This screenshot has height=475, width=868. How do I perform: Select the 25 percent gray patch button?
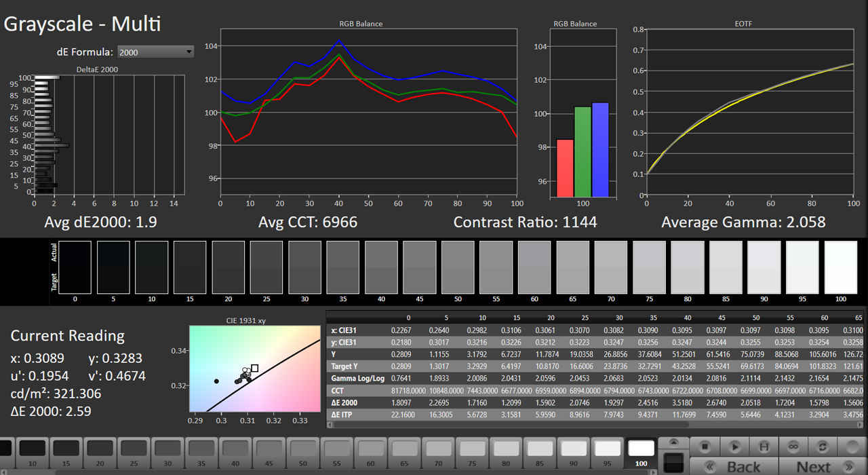134,453
